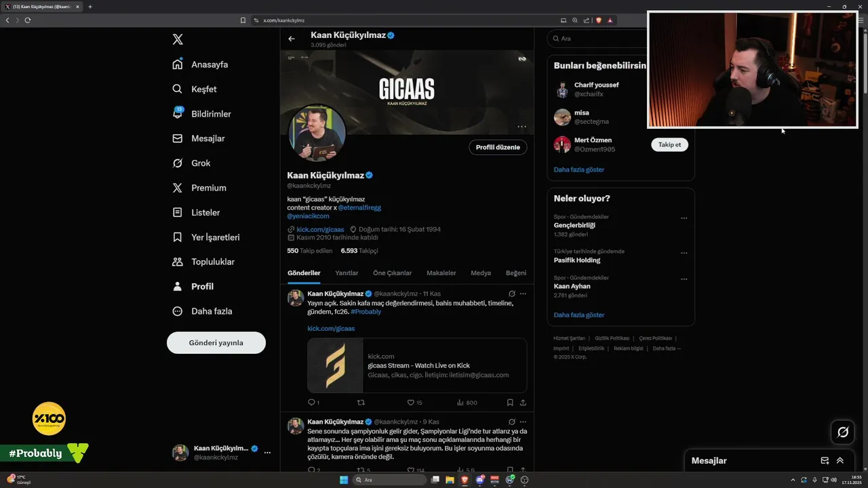Click Daha fazla göster under suggestions
Screen dimensions: 868x488
[579, 169]
